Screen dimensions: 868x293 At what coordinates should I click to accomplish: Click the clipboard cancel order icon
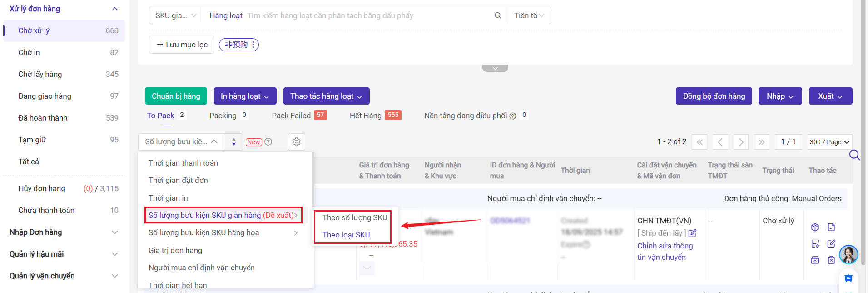831,260
